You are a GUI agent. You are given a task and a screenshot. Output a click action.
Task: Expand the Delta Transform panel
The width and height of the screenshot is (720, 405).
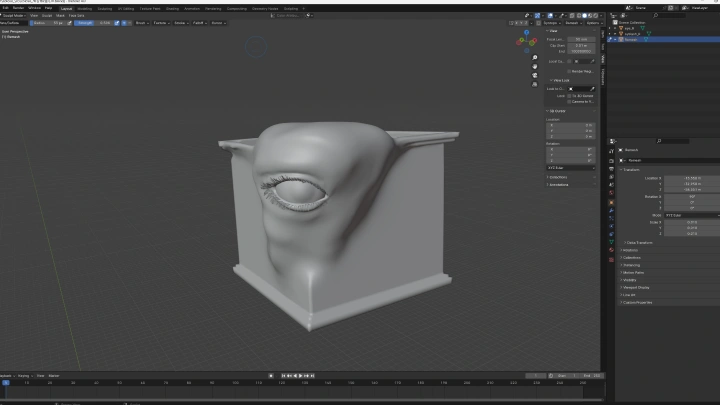tap(640, 242)
